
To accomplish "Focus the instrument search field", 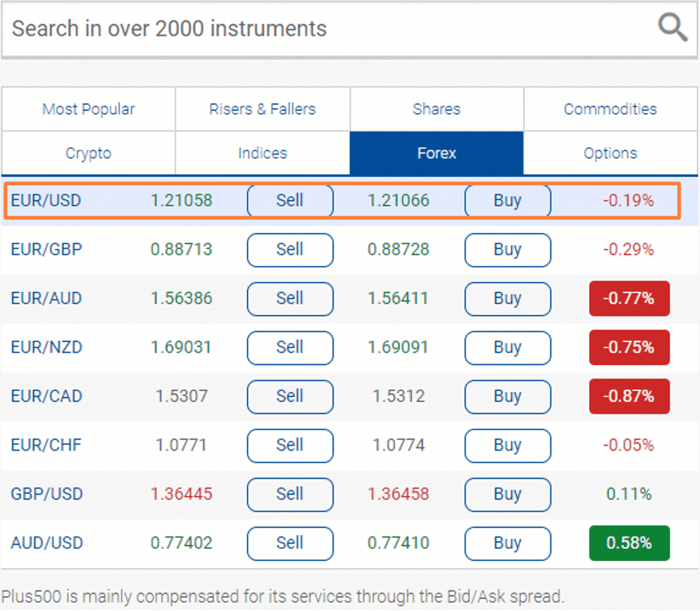I will 349,29.
